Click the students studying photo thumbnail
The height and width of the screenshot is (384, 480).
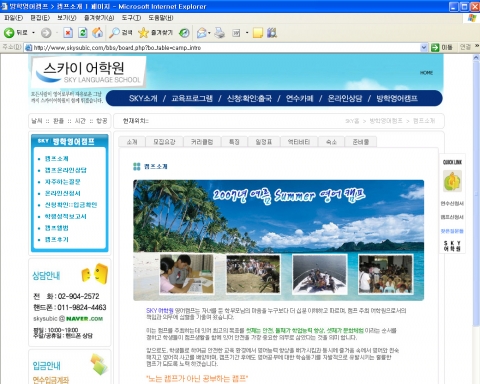[x=186, y=274]
